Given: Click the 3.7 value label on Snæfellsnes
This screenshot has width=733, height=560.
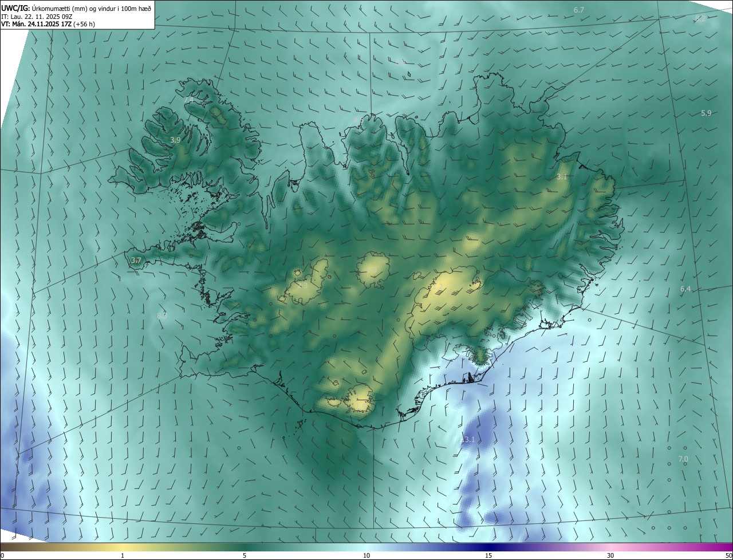Looking at the screenshot, I should (136, 261).
